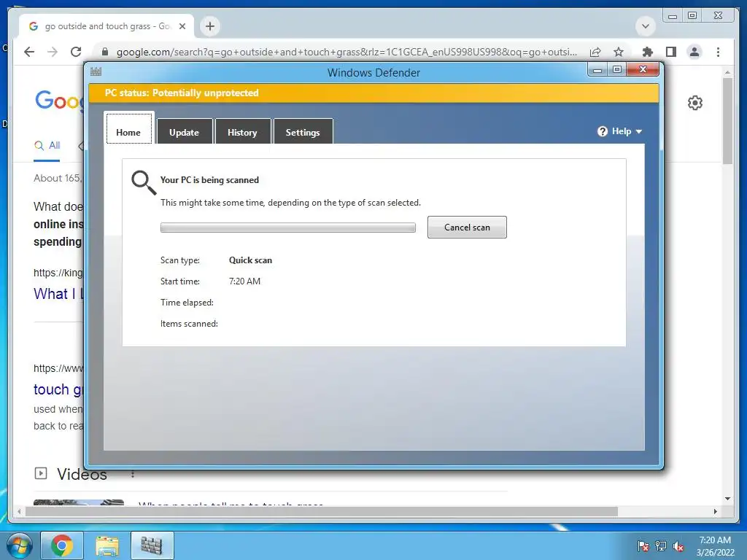Reload the Chrome page
The image size is (747, 560).
coord(76,52)
